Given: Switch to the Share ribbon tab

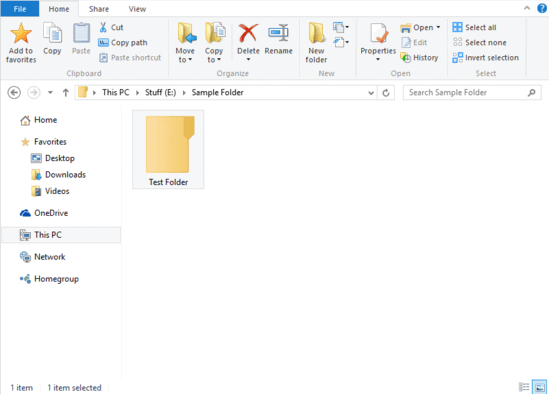Looking at the screenshot, I should click(99, 9).
